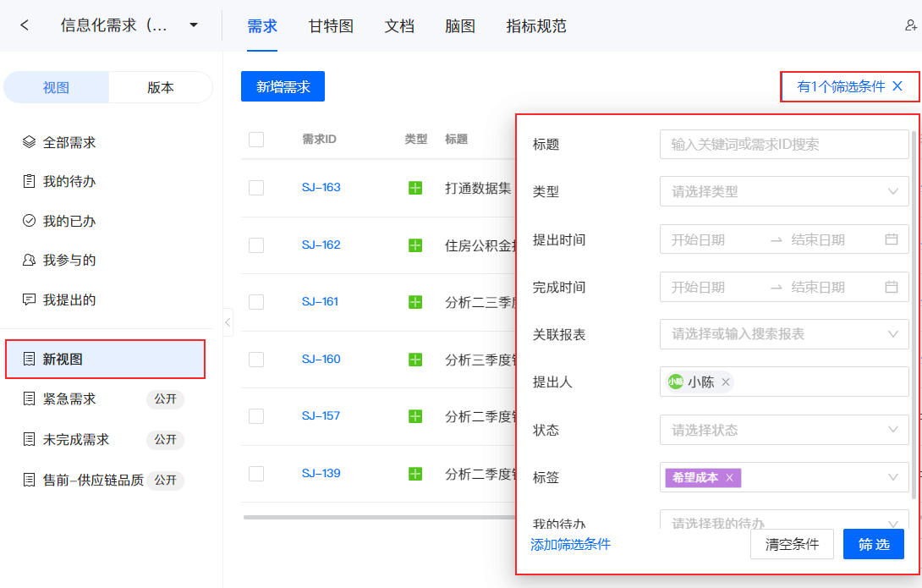922x588 pixels.
Task: Check the select-all checkbox in table header
Action: click(x=256, y=140)
